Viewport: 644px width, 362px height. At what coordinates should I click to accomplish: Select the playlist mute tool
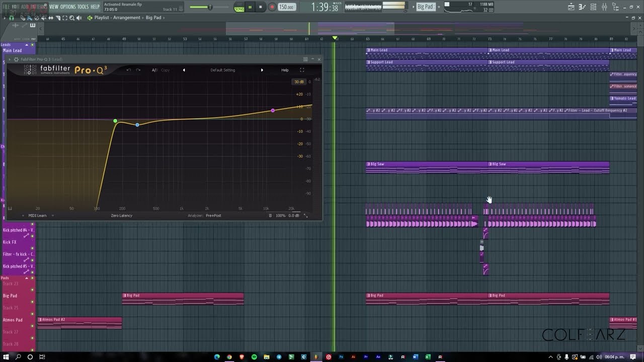coord(44,18)
